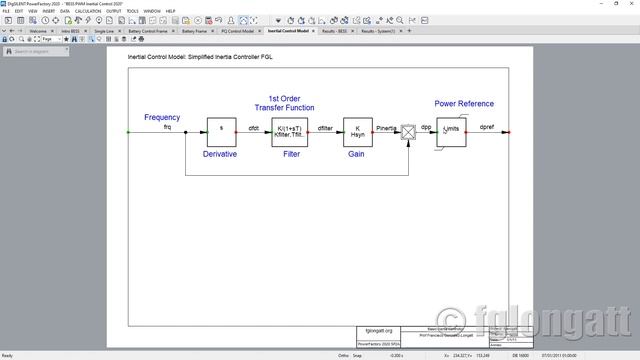Open the HELP menu

coord(171,11)
